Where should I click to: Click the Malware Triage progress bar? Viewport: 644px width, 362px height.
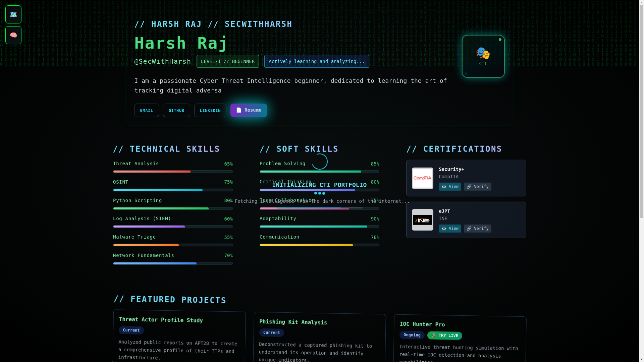coord(173,245)
